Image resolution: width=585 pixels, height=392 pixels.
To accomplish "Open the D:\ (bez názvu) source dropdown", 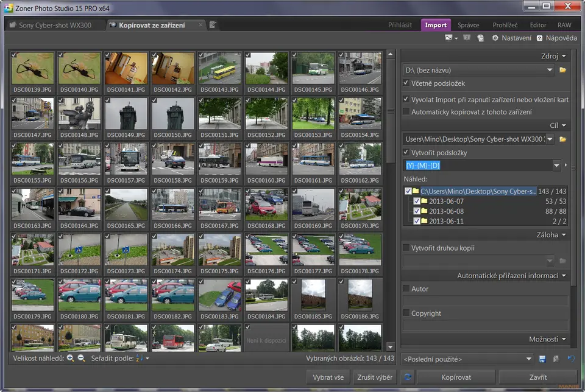I will click(550, 70).
